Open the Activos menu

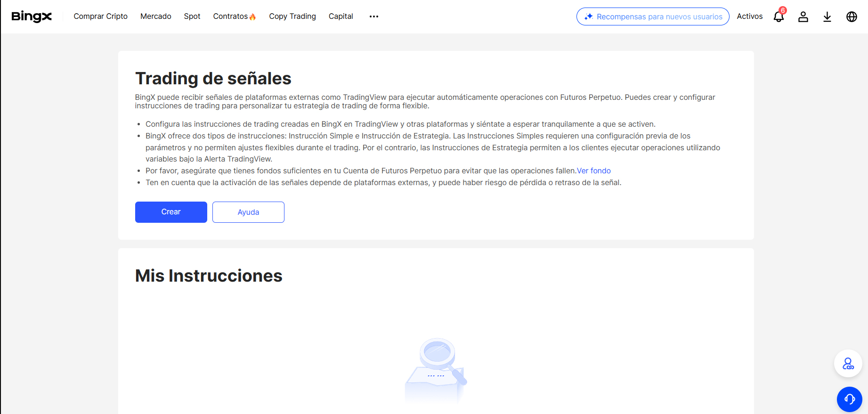click(749, 16)
